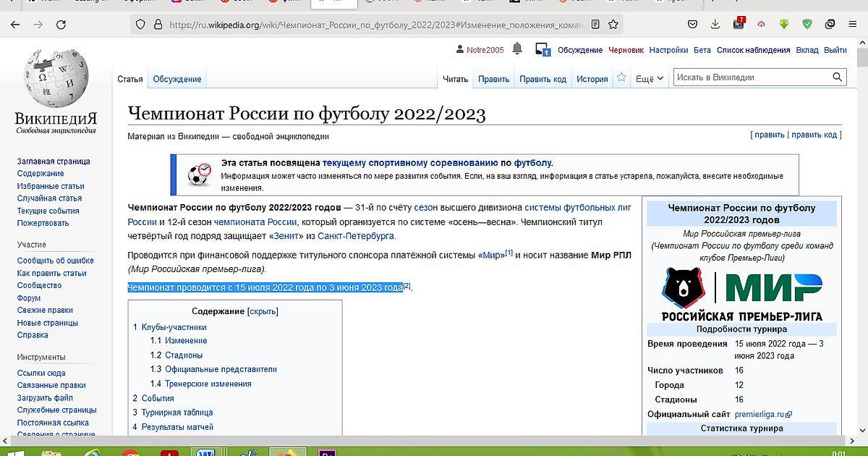Image resolution: width=868 pixels, height=456 pixels.
Task: Bookmark page with the address bar star
Action: click(x=613, y=25)
